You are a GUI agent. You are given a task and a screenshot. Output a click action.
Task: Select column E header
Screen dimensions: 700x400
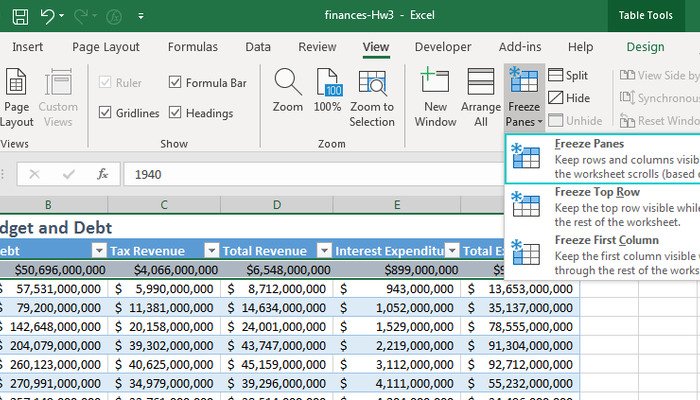pyautogui.click(x=397, y=205)
